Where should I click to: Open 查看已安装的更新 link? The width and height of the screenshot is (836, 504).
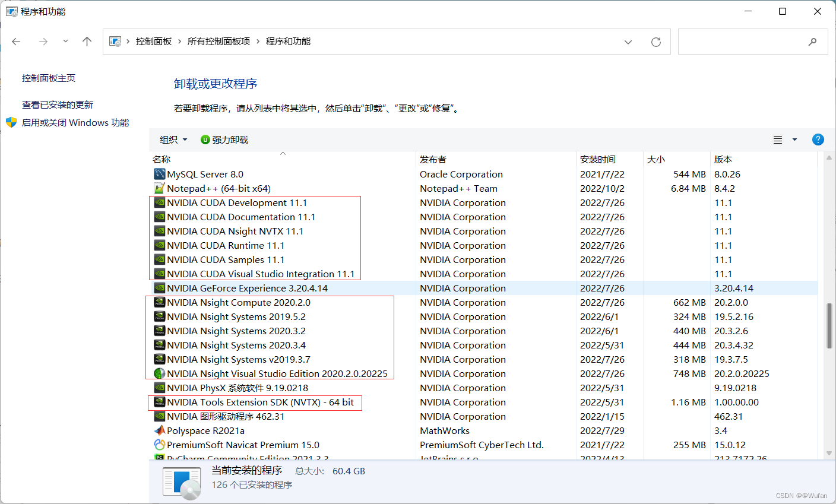(x=58, y=104)
